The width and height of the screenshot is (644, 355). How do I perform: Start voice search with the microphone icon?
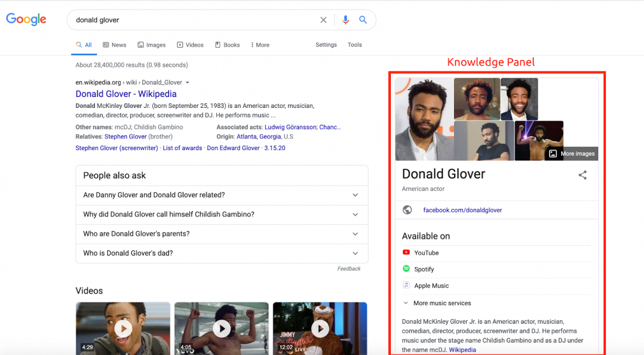click(x=346, y=20)
